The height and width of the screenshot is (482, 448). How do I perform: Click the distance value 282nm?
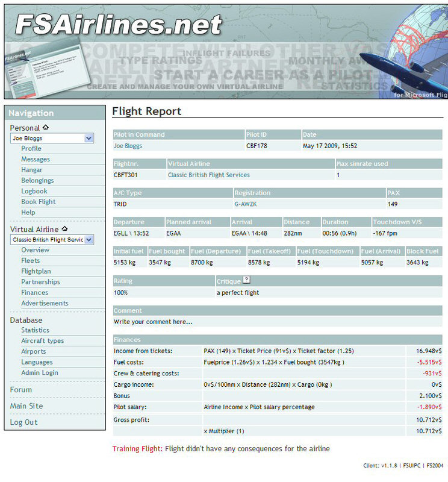(x=293, y=233)
